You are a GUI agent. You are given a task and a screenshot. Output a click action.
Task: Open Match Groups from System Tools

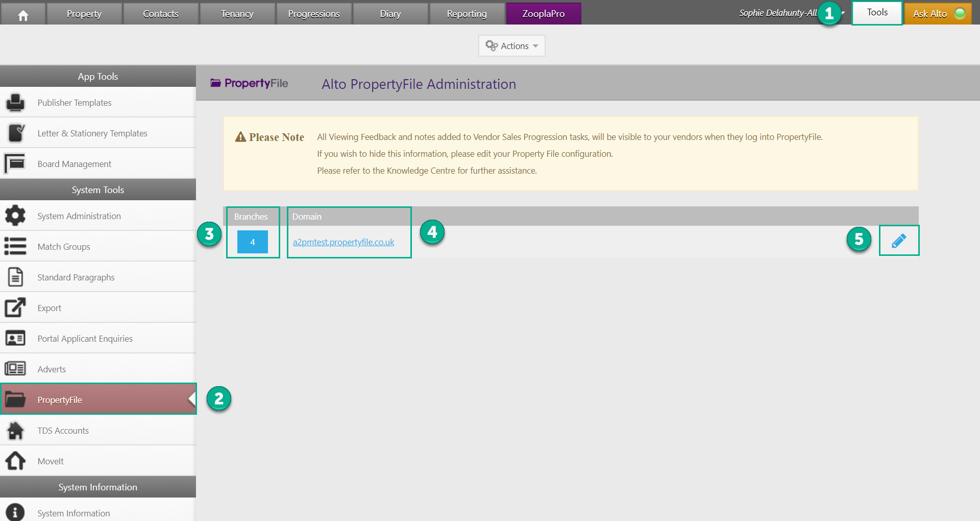click(98, 247)
